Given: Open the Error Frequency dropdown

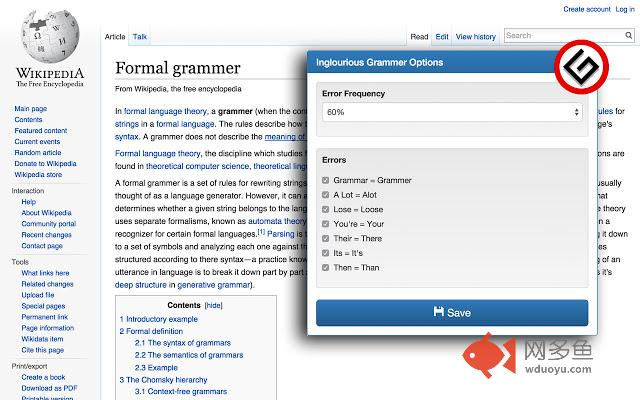Looking at the screenshot, I should [452, 112].
